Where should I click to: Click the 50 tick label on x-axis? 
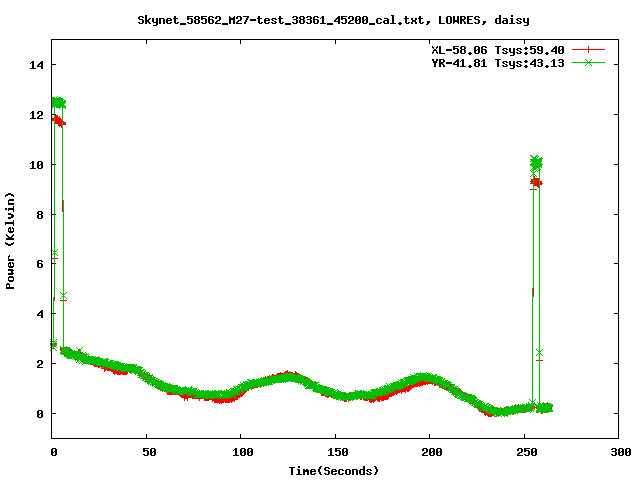[x=146, y=453]
